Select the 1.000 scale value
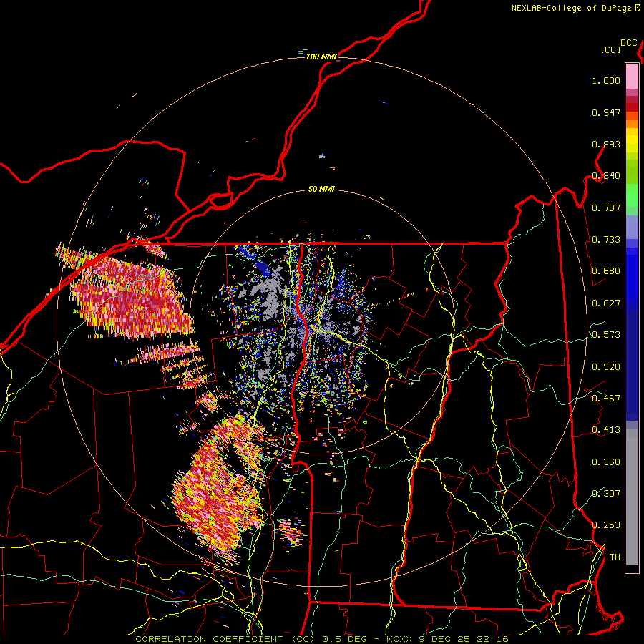Viewport: 644px width, 644px height. pyautogui.click(x=606, y=80)
